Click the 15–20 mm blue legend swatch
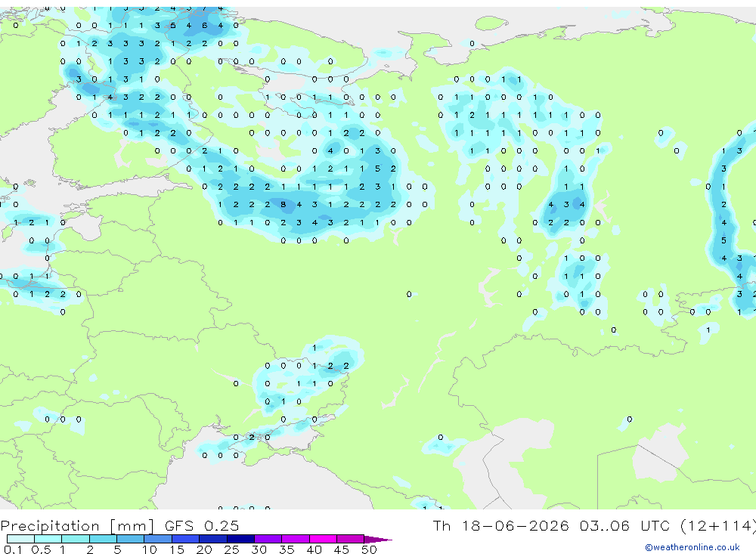 point(186,539)
